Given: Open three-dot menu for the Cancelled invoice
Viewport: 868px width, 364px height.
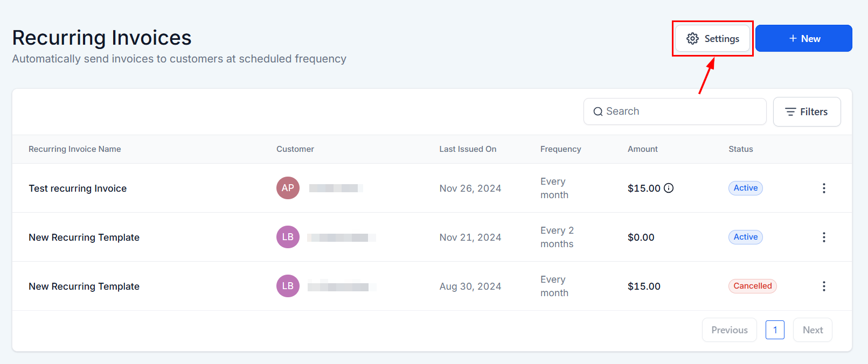Looking at the screenshot, I should point(823,286).
